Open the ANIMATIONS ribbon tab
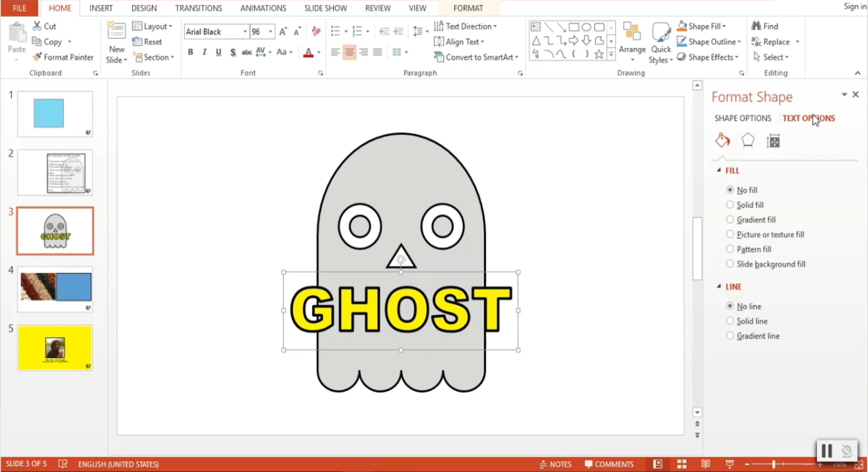This screenshot has height=472, width=868. click(263, 8)
